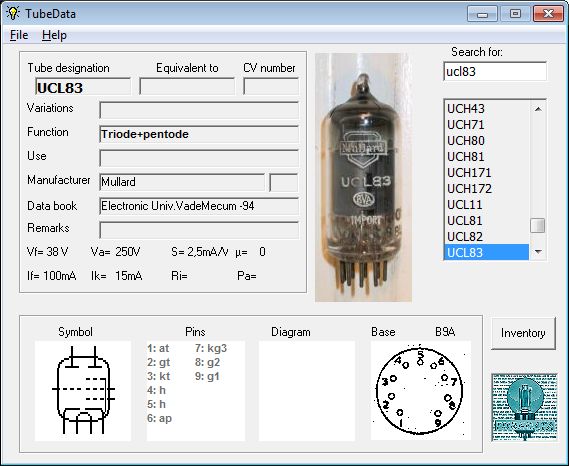Click the empty Diagram panel
Image resolution: width=569 pixels, height=466 pixels.
click(307, 391)
